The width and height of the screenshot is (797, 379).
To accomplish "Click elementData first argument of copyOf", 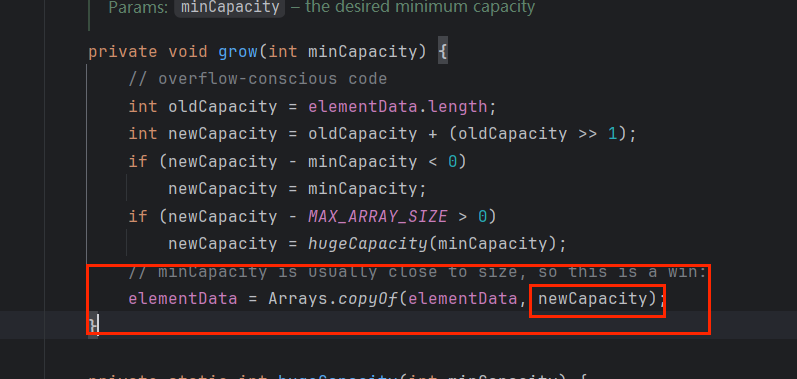I will (x=462, y=298).
